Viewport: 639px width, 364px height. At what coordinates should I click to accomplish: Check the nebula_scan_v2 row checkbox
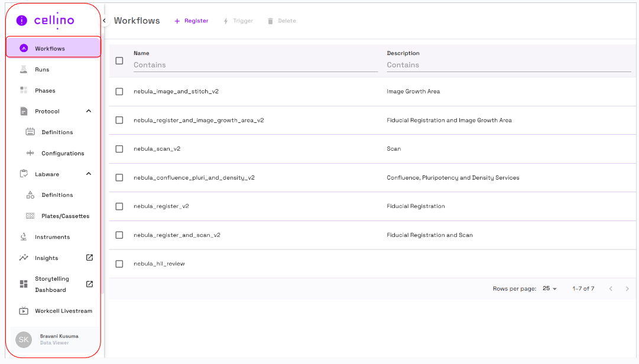pyautogui.click(x=119, y=149)
